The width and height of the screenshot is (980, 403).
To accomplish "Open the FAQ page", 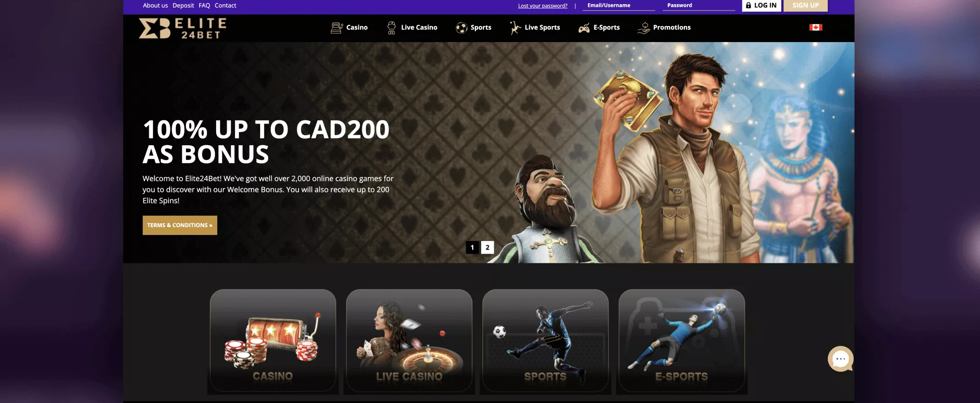I will click(204, 5).
